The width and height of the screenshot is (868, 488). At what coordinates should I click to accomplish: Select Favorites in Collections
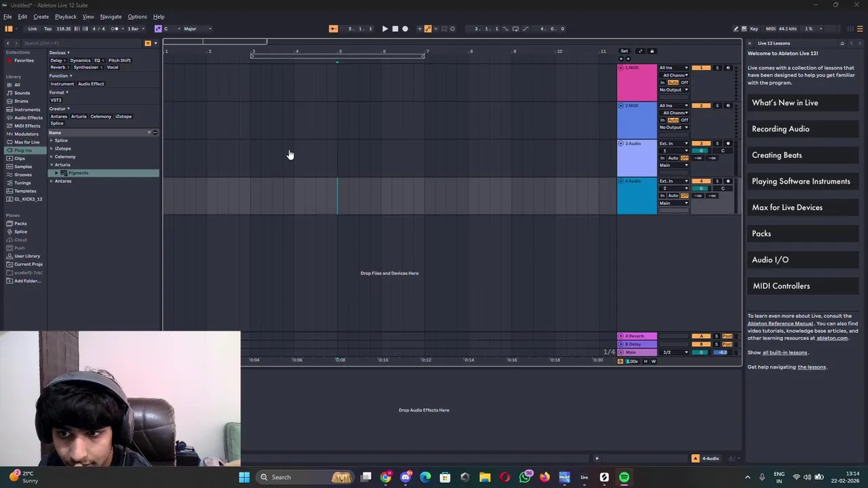point(24,60)
